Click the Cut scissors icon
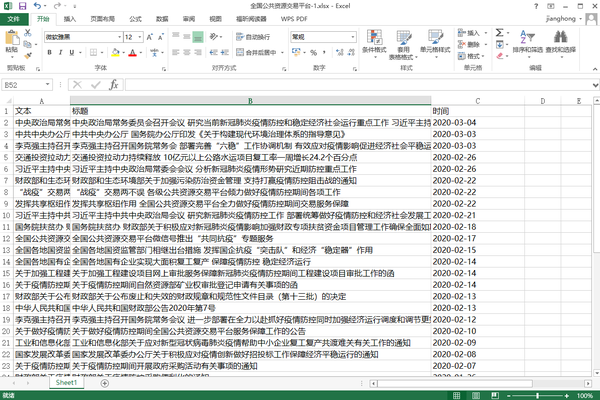 pyautogui.click(x=28, y=33)
